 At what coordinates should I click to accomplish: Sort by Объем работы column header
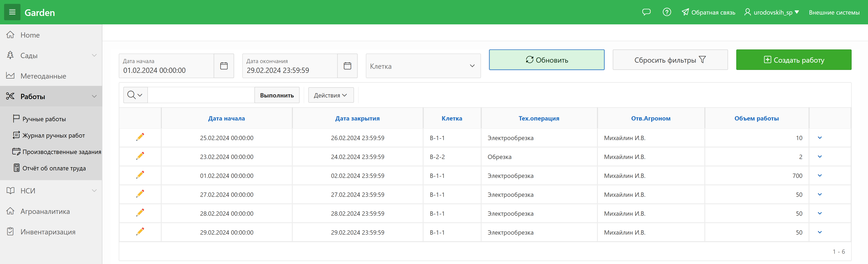(756, 118)
